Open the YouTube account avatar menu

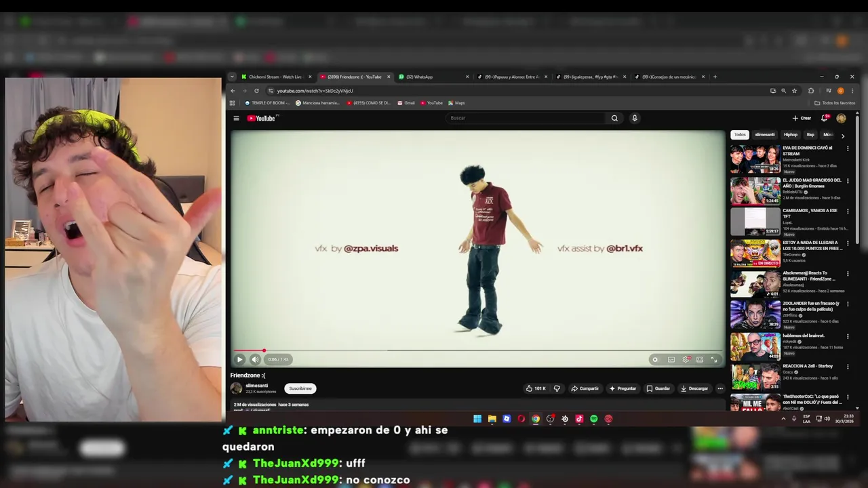(841, 118)
